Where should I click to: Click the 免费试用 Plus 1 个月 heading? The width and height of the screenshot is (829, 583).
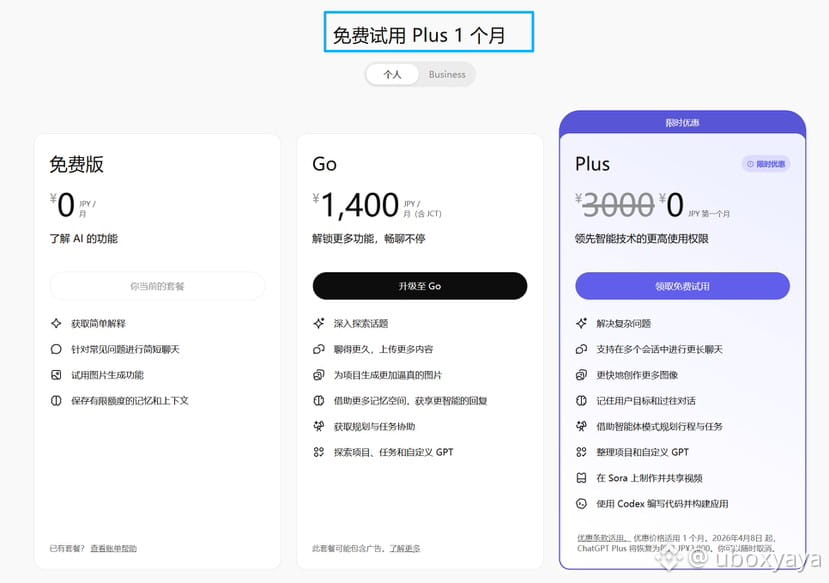[x=419, y=35]
